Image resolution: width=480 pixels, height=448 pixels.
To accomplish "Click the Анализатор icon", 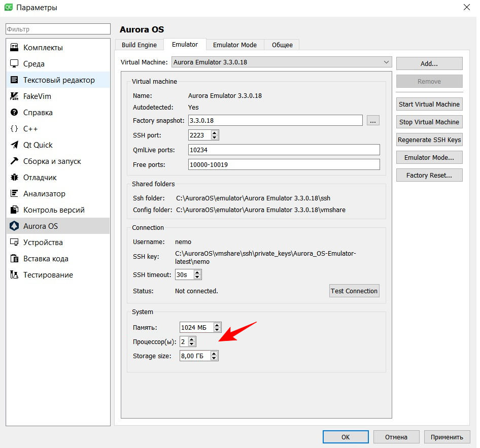I will pyautogui.click(x=14, y=193).
